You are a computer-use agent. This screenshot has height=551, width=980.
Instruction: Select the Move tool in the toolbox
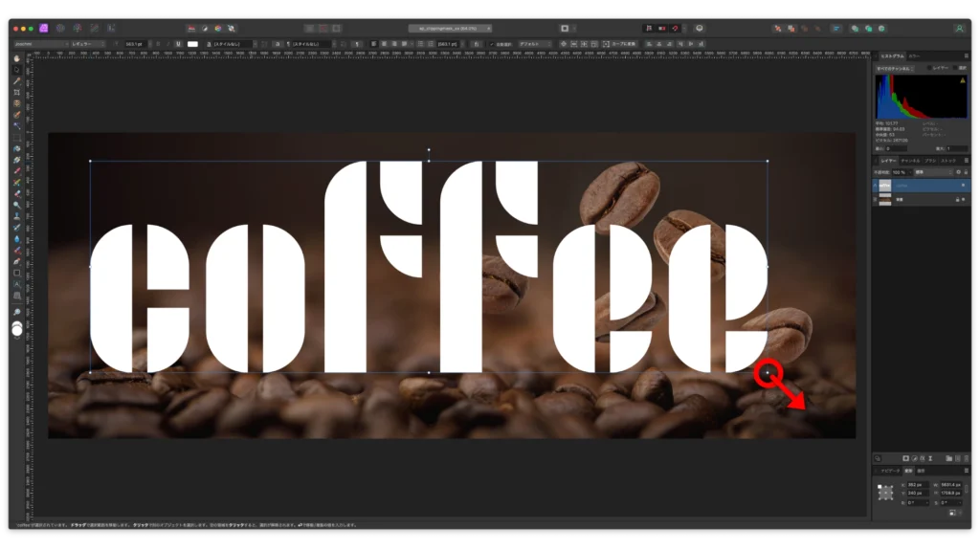(x=17, y=70)
